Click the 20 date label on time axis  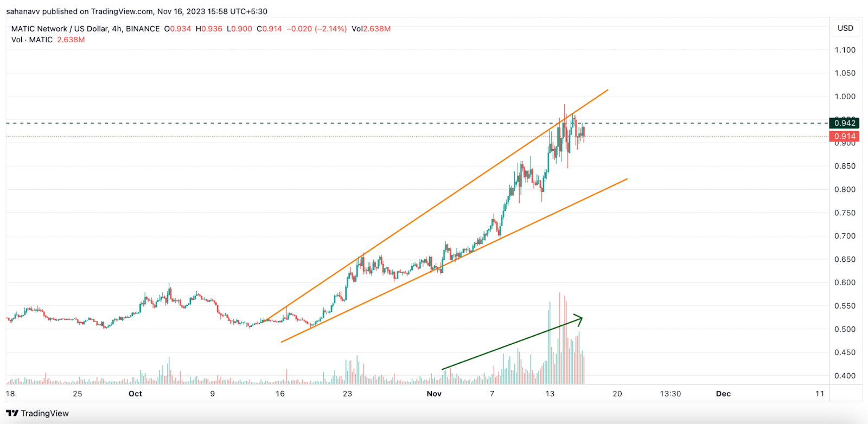[617, 394]
